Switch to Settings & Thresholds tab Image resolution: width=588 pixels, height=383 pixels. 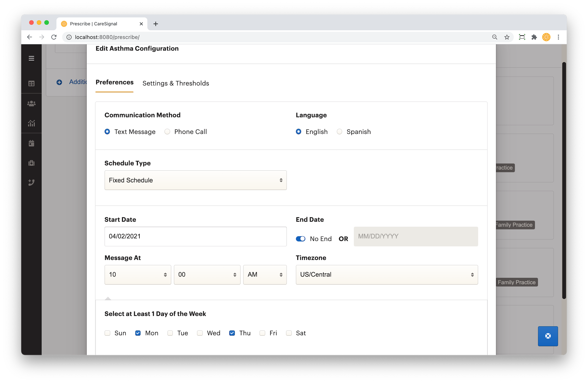(x=176, y=83)
